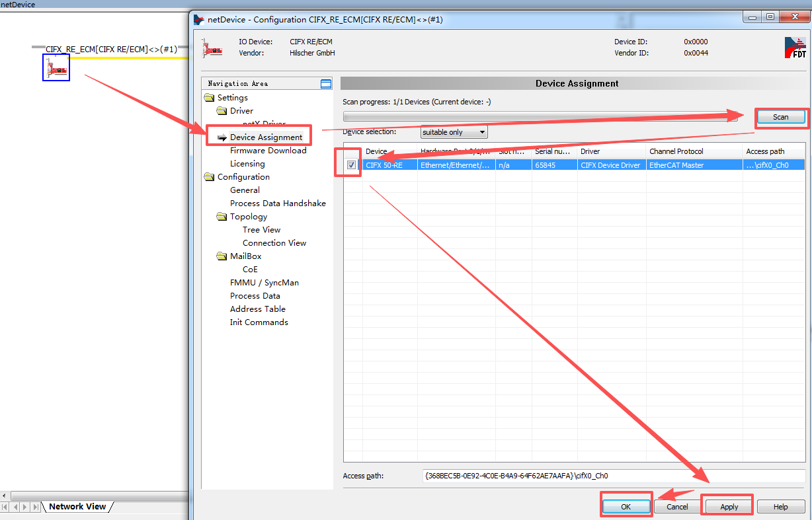Select the CIFX 50-RE device cell
812x520 pixels.
click(389, 165)
